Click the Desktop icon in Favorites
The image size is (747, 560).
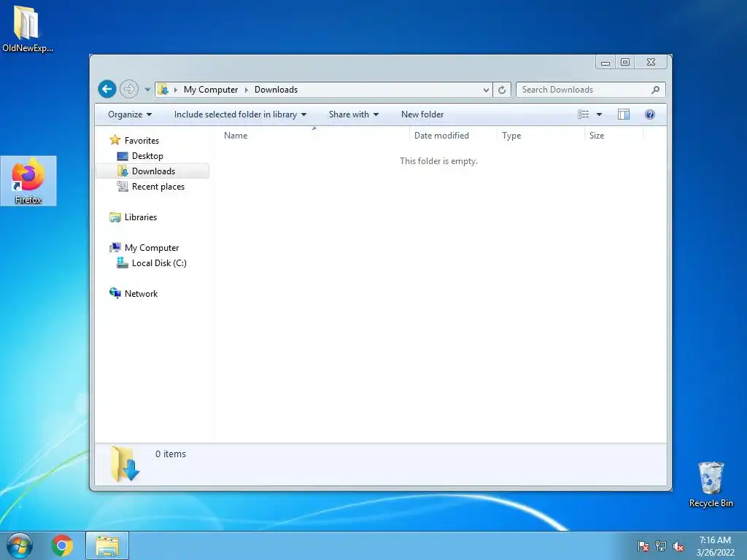point(123,156)
